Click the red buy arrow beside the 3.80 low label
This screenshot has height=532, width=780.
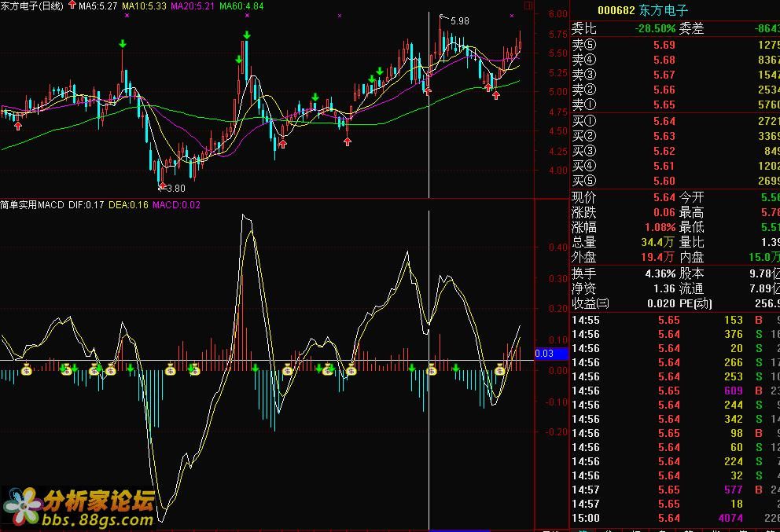(163, 186)
